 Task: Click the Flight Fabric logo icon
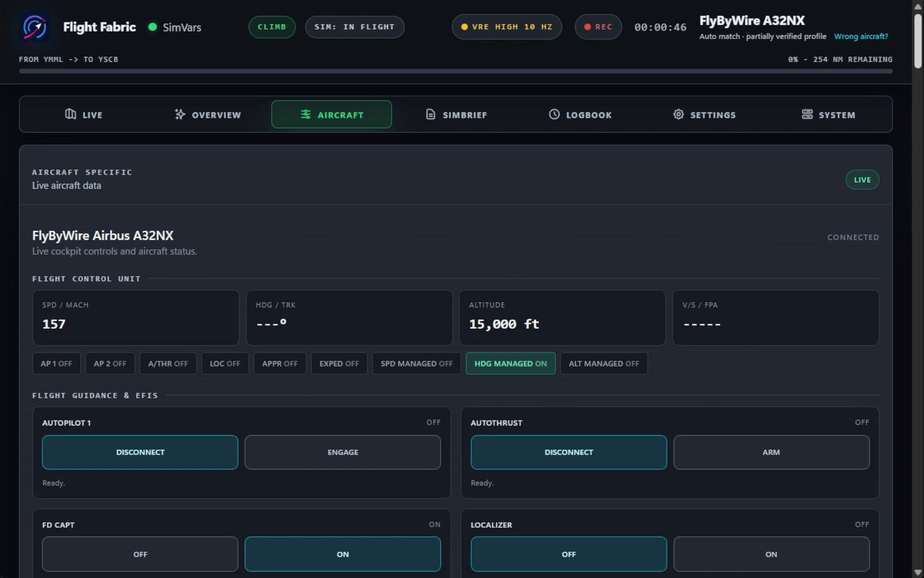35,27
